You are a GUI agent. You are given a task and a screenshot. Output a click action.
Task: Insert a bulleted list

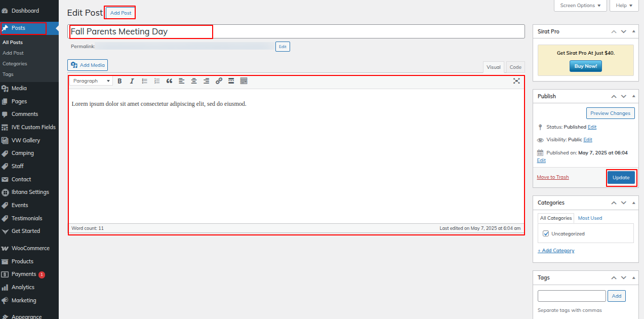(145, 81)
